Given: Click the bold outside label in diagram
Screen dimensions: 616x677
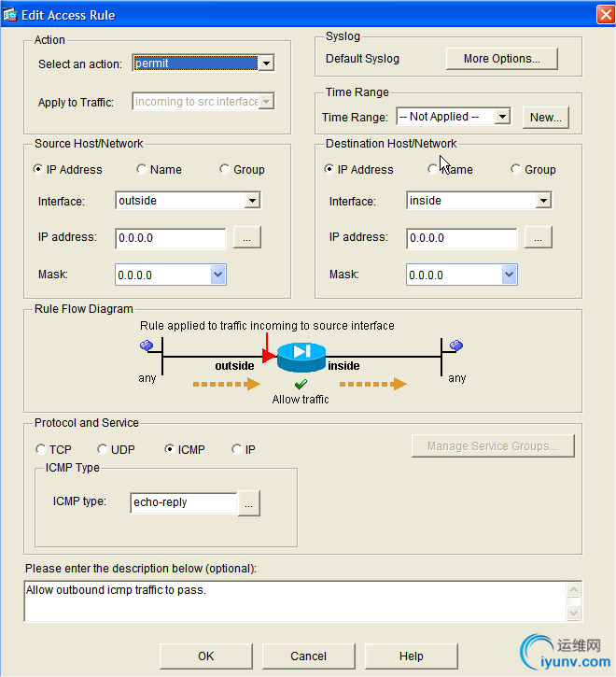Looking at the screenshot, I should (x=234, y=366).
